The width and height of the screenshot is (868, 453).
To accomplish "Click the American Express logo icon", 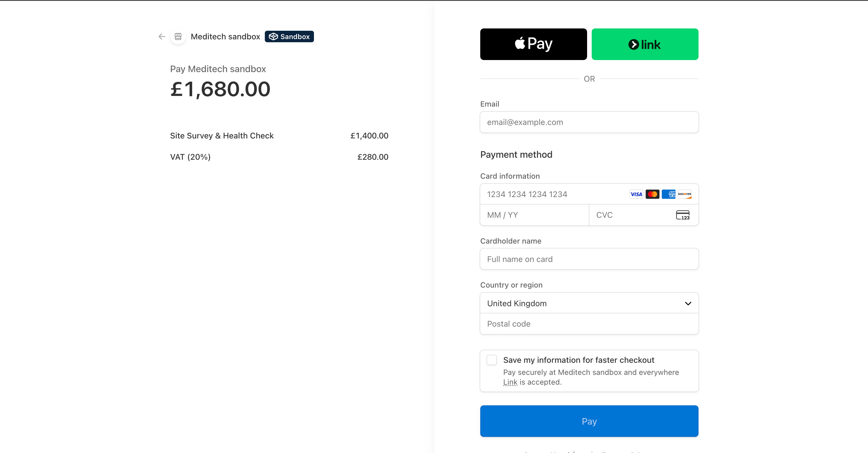I will pos(669,194).
